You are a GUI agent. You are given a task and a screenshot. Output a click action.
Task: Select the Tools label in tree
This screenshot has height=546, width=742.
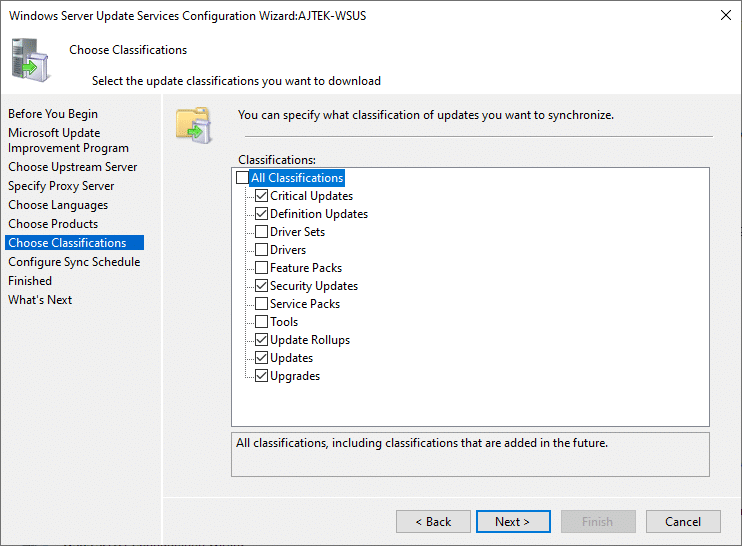point(284,321)
